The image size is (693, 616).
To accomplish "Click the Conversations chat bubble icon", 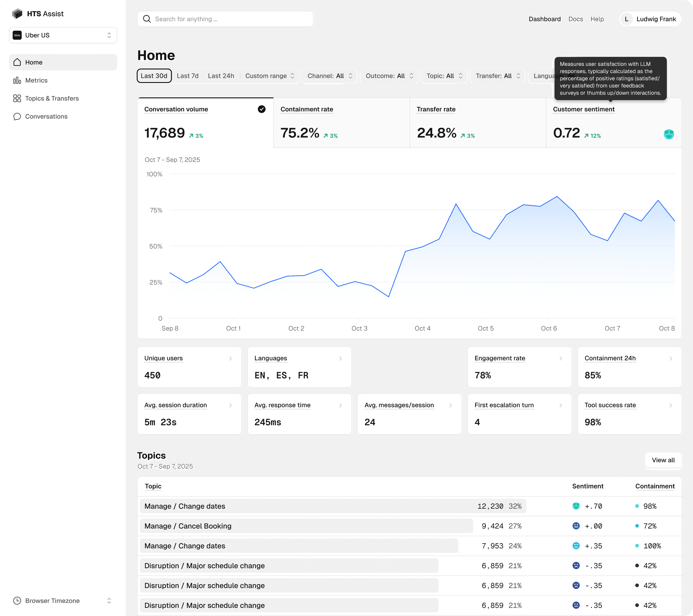I will click(x=17, y=117).
